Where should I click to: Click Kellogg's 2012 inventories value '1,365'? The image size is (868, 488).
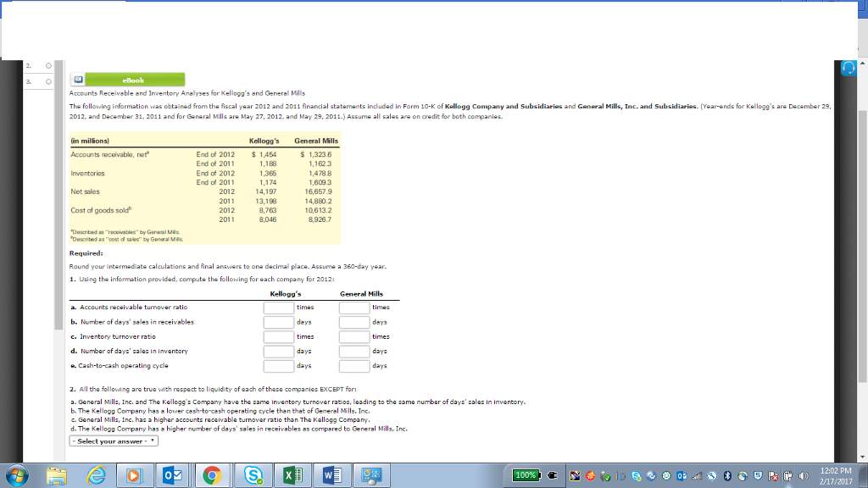(x=268, y=174)
